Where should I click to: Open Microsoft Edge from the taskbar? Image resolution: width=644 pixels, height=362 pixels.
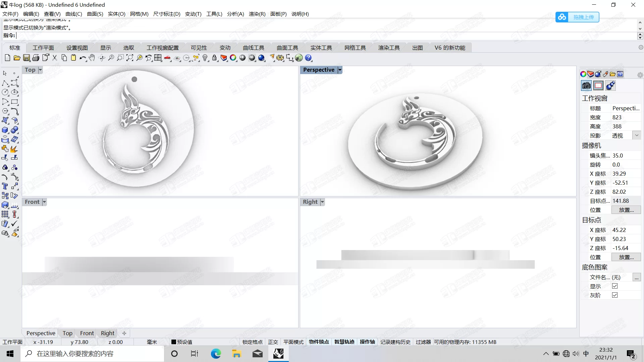click(x=216, y=354)
